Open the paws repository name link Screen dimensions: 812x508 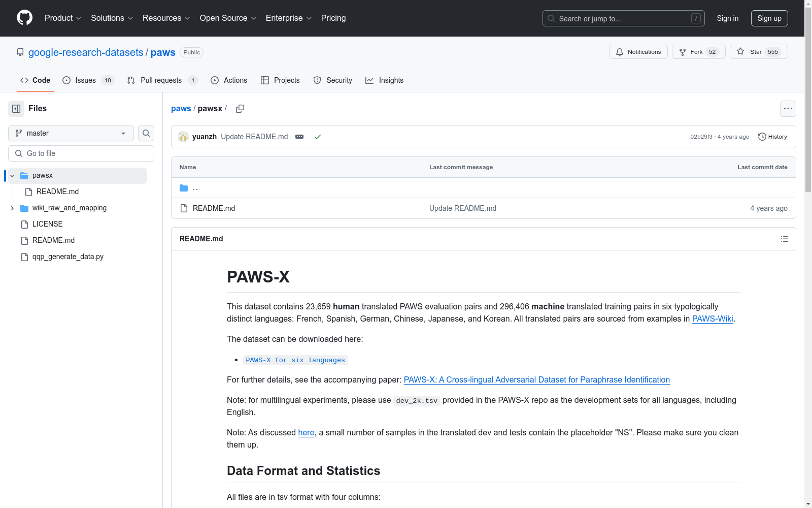click(x=163, y=52)
